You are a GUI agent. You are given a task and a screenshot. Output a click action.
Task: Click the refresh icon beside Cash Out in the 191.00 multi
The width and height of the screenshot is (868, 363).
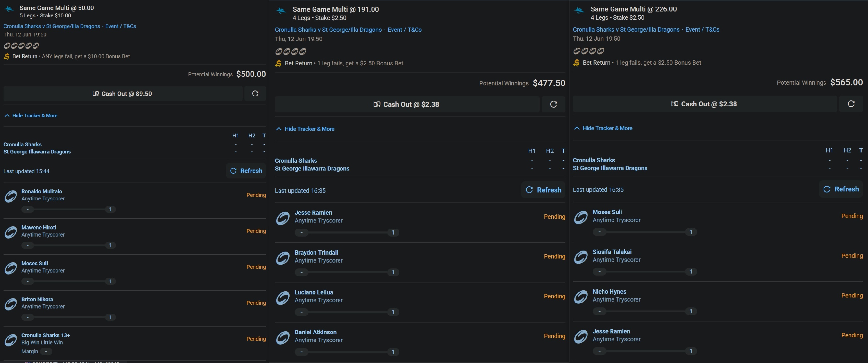[553, 104]
